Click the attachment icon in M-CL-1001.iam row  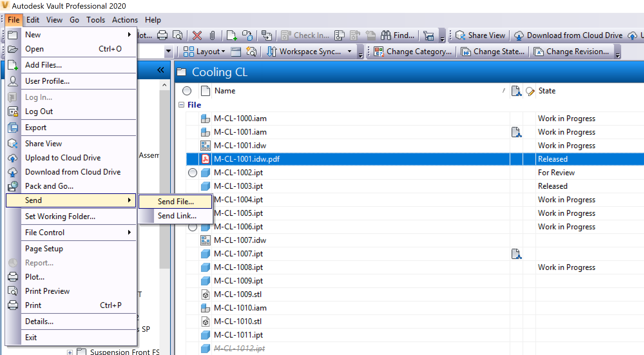click(516, 132)
